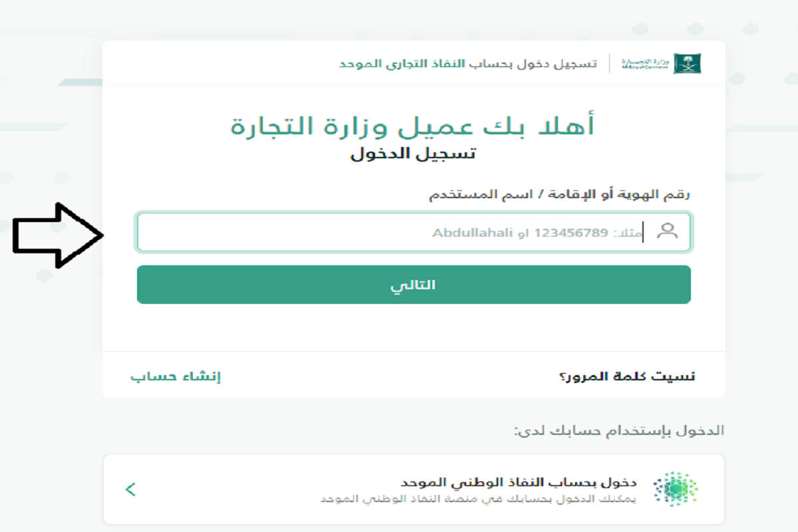The height and width of the screenshot is (532, 798).
Task: Select the تسجيل الدخول subtitle
Action: click(414, 154)
